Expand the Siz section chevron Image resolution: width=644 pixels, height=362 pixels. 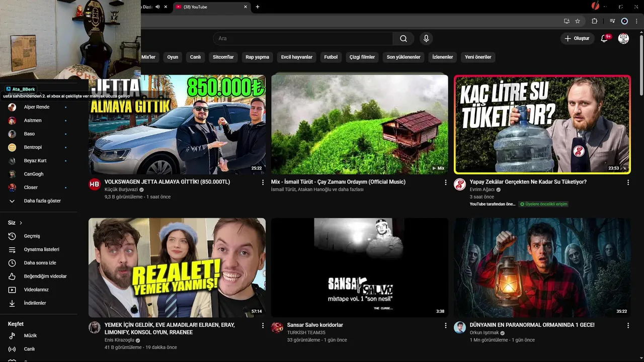tap(21, 223)
